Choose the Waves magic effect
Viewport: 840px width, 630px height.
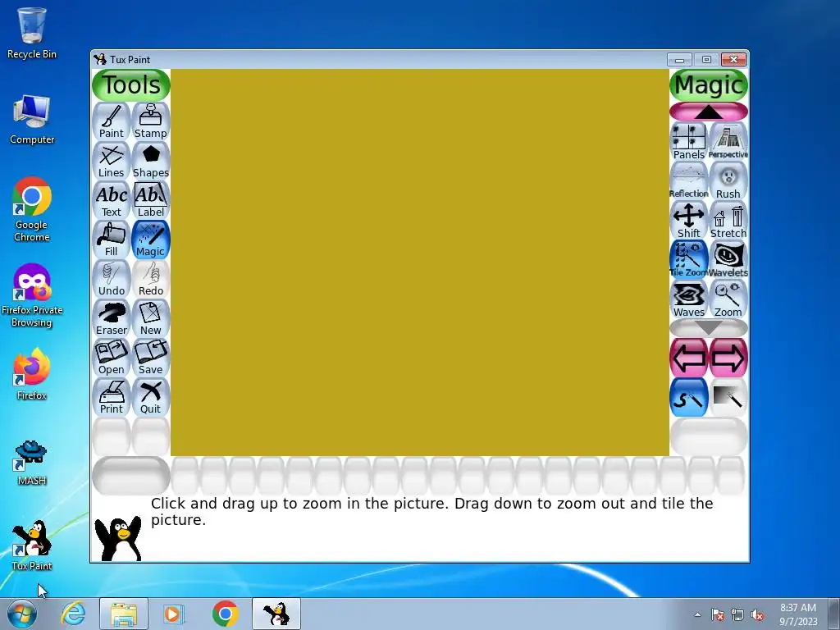click(x=689, y=299)
